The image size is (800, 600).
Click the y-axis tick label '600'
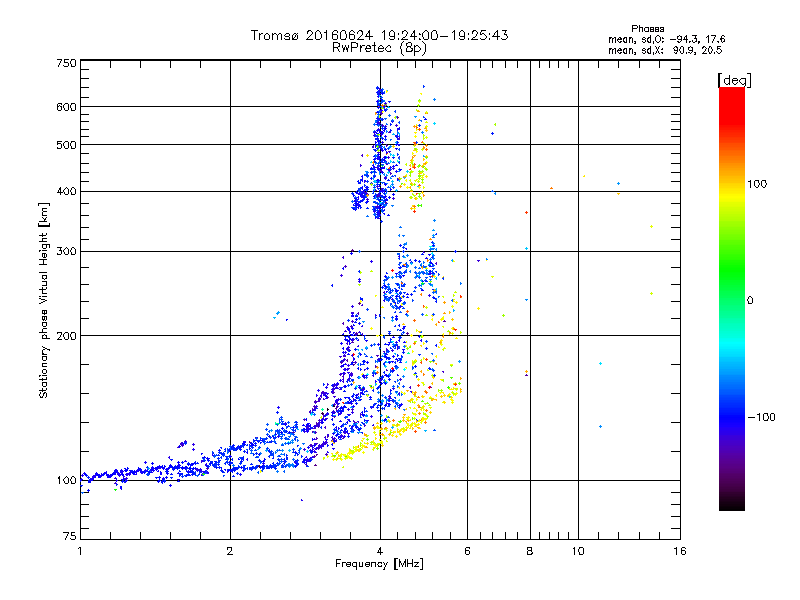click(67, 107)
